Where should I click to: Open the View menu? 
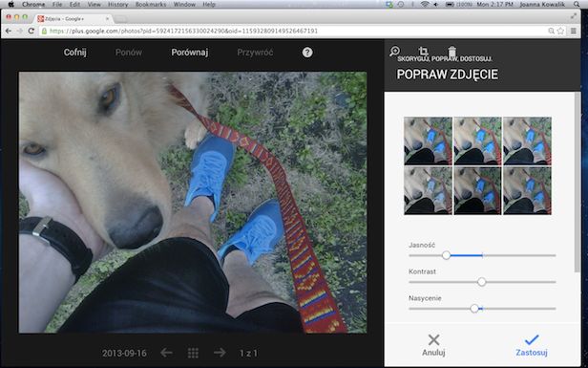(94, 4)
